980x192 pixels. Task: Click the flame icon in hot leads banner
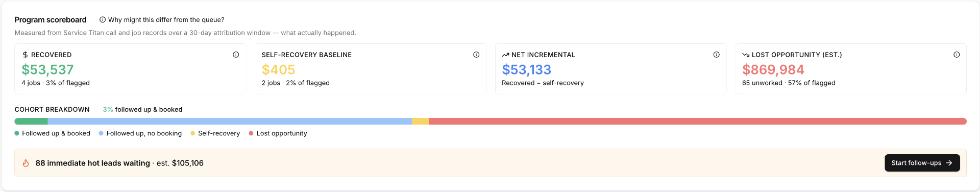click(26, 163)
